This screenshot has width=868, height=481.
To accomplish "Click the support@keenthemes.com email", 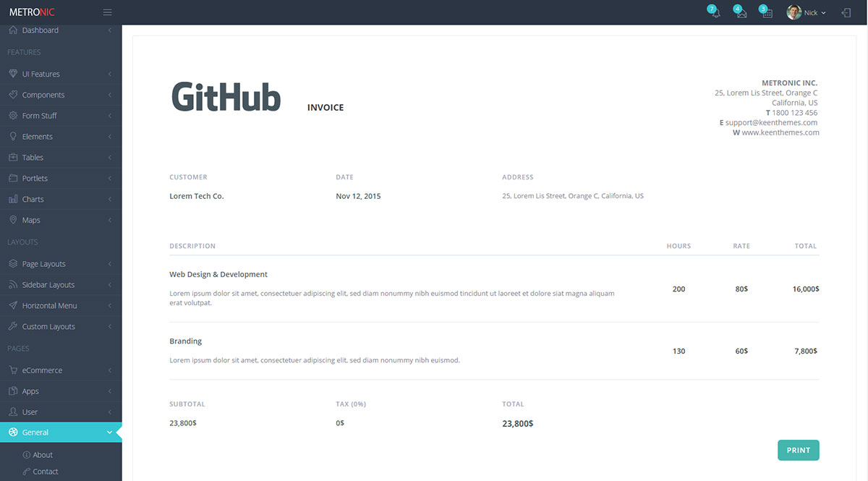I will tap(771, 123).
